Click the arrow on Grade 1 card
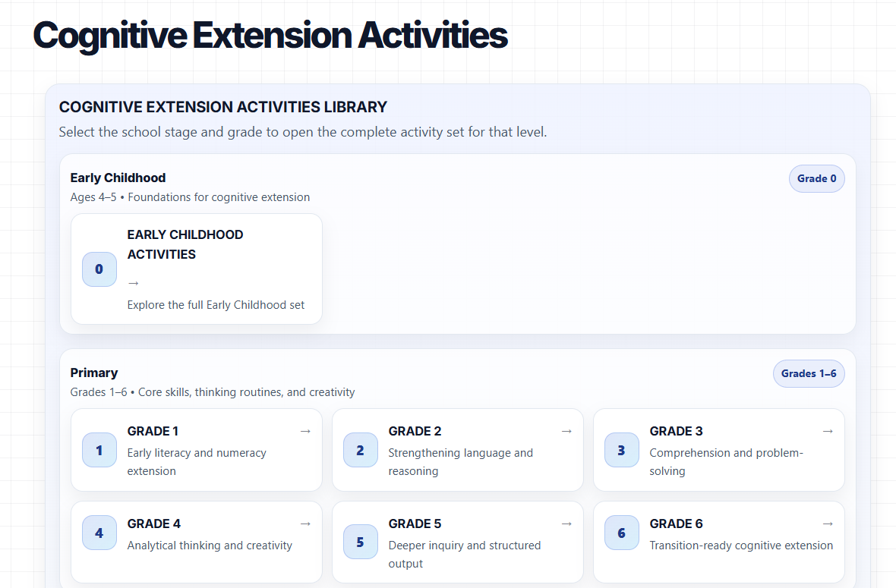896x588 pixels. (x=305, y=431)
